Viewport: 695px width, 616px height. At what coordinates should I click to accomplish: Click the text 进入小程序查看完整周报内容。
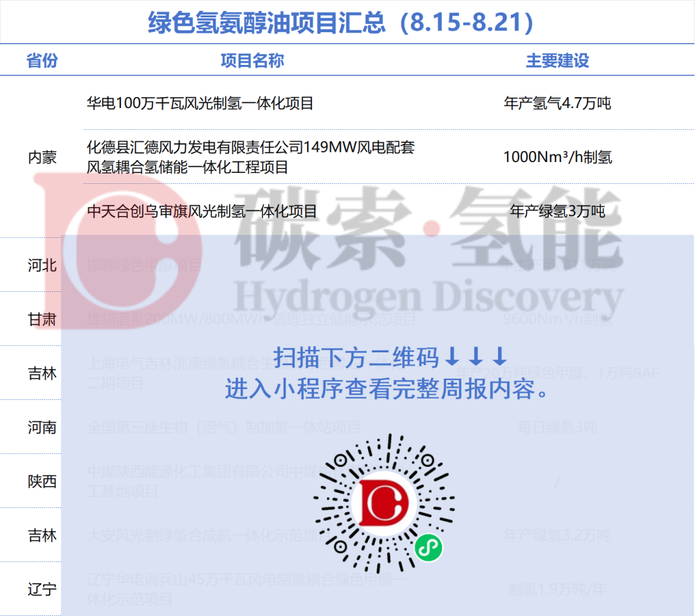click(388, 389)
